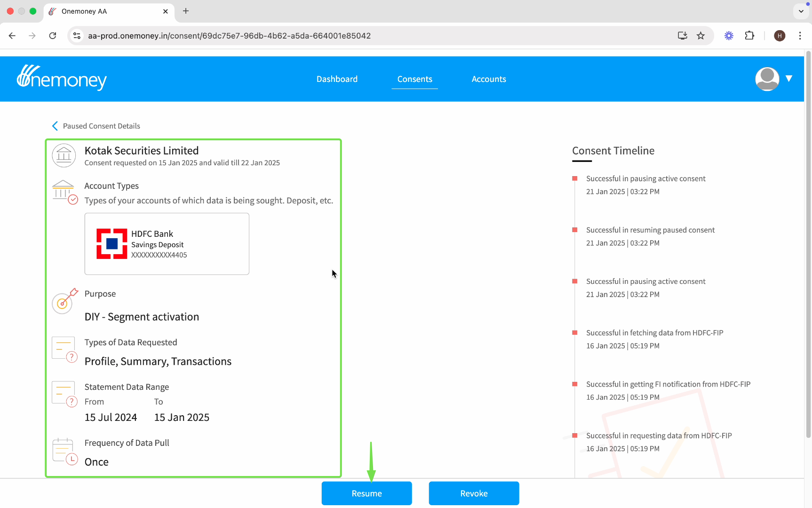Image resolution: width=812 pixels, height=508 pixels.
Task: Select the HDFC Bank Savings Deposit card
Action: pos(167,244)
